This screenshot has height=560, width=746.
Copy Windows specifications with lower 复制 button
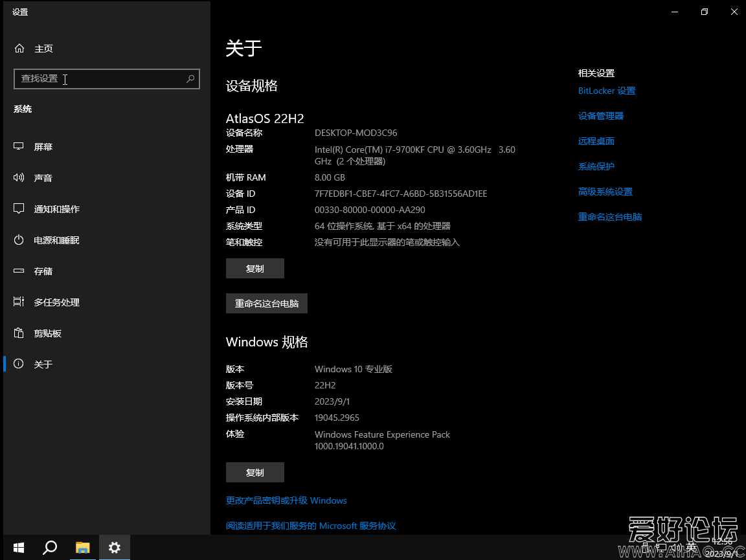[x=254, y=473]
